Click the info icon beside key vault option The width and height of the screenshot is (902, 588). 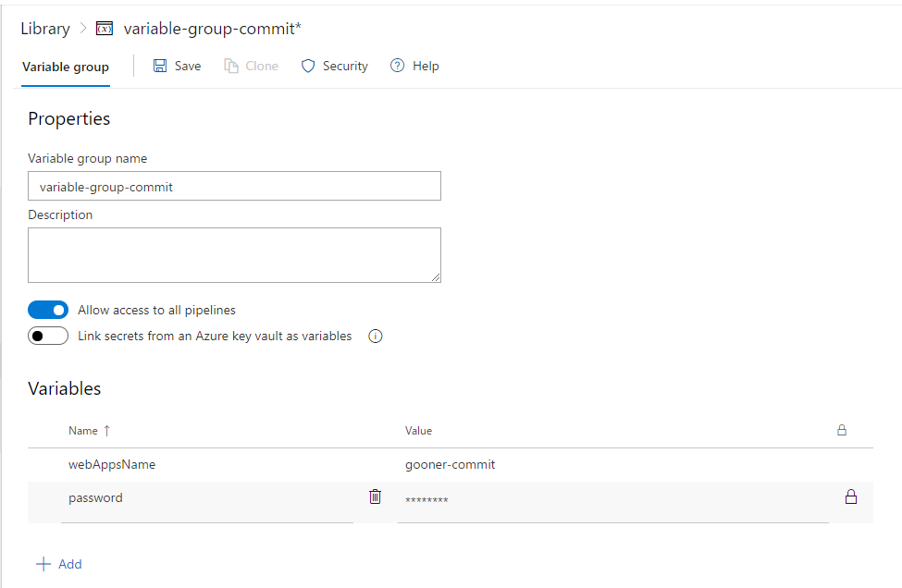tap(376, 337)
